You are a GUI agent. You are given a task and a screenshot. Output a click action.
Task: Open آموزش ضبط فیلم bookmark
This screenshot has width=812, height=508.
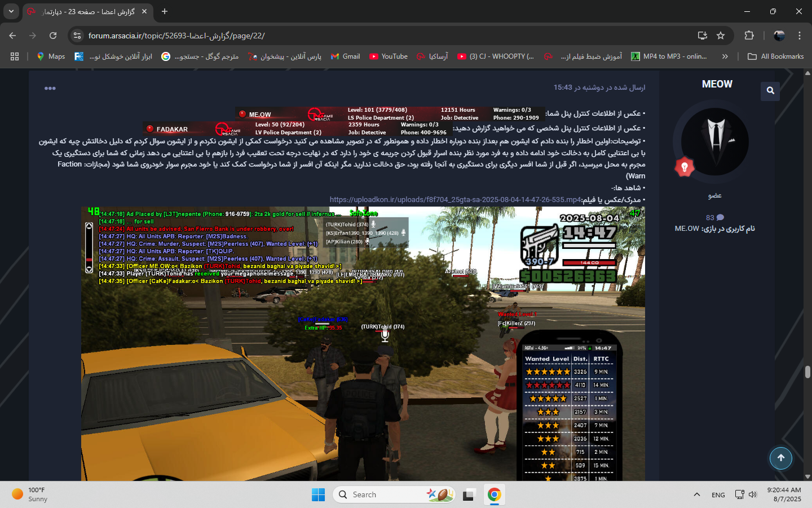coord(583,56)
